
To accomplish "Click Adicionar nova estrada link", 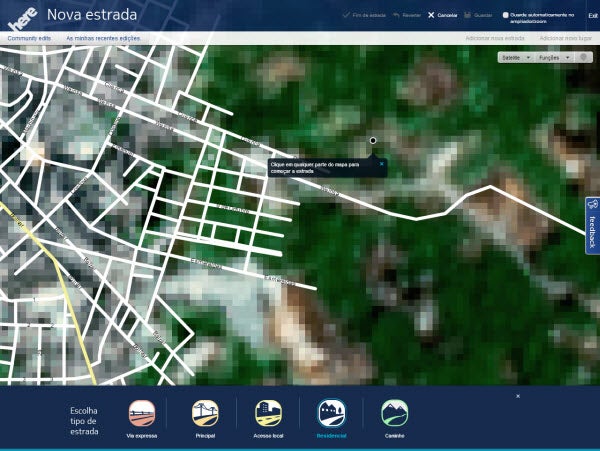I will point(494,37).
